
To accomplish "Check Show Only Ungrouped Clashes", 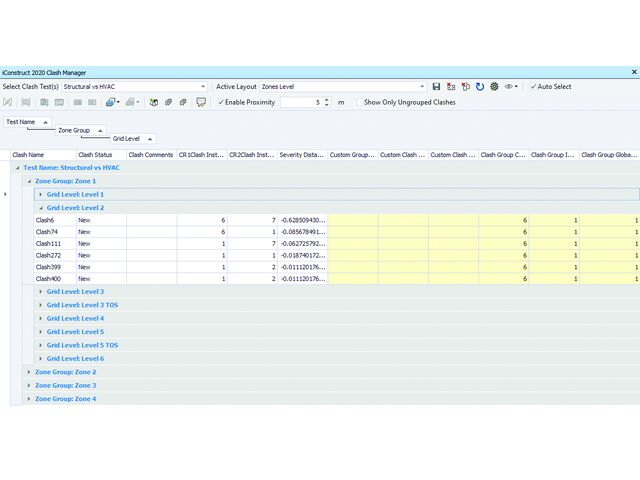I will tap(358, 102).
